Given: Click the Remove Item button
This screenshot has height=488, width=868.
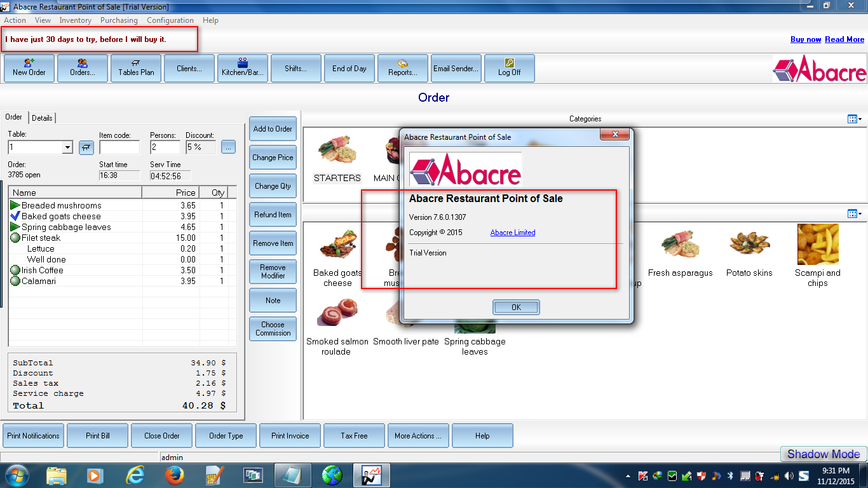Looking at the screenshot, I should click(273, 243).
